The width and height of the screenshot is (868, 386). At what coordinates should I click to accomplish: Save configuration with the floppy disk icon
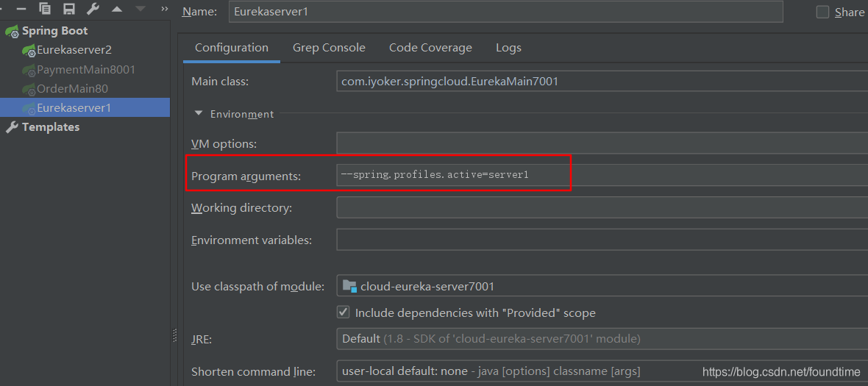[x=69, y=8]
